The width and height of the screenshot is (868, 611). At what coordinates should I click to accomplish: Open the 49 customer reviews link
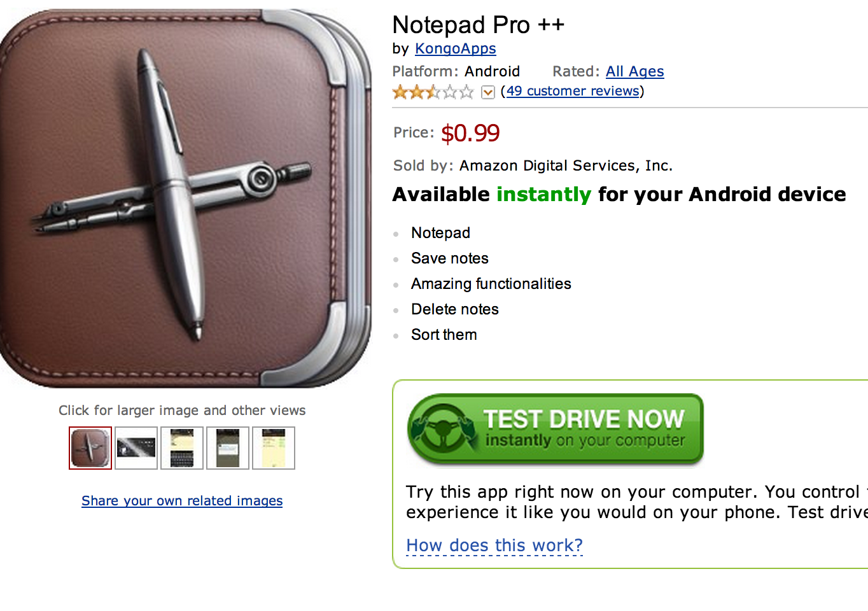pos(573,91)
